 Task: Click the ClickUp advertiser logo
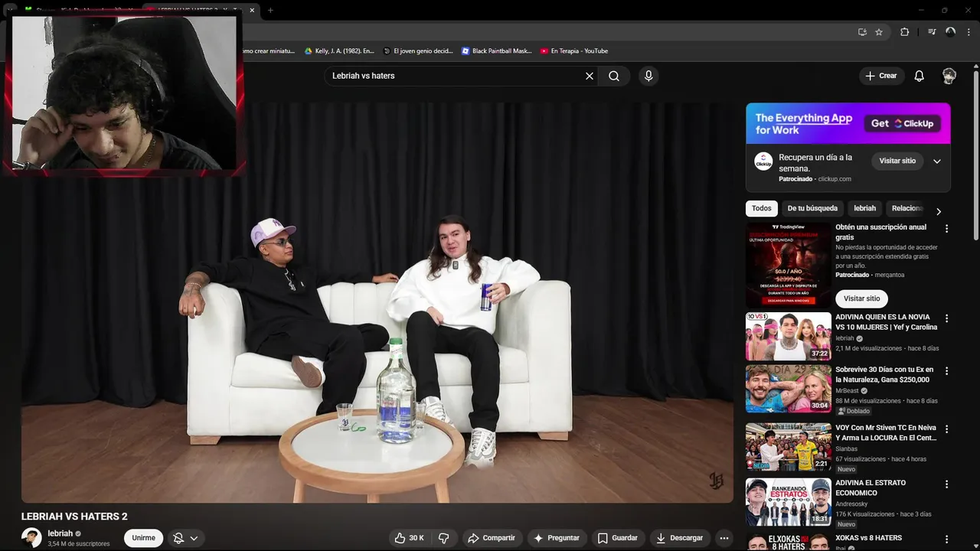[x=763, y=161]
